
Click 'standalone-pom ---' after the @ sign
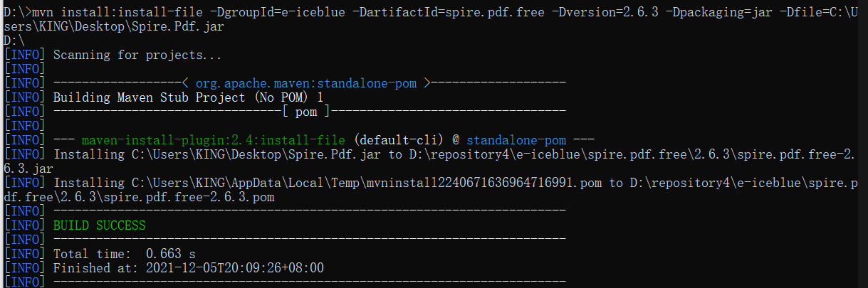click(x=530, y=140)
